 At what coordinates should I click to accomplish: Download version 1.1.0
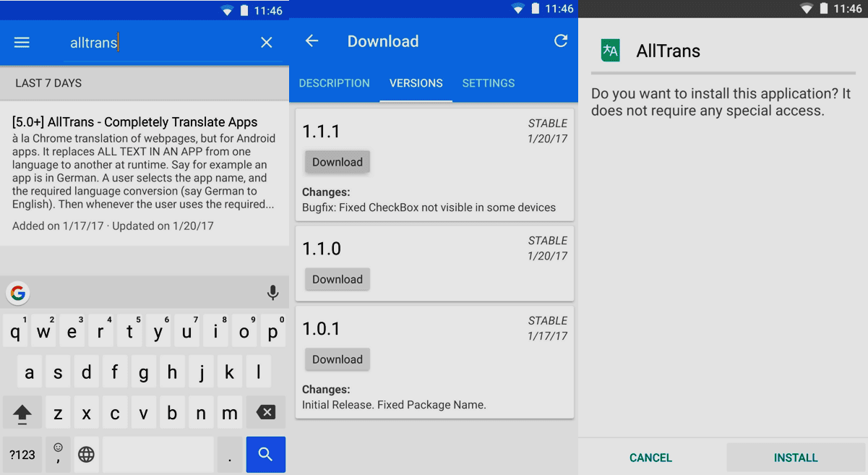coord(338,279)
